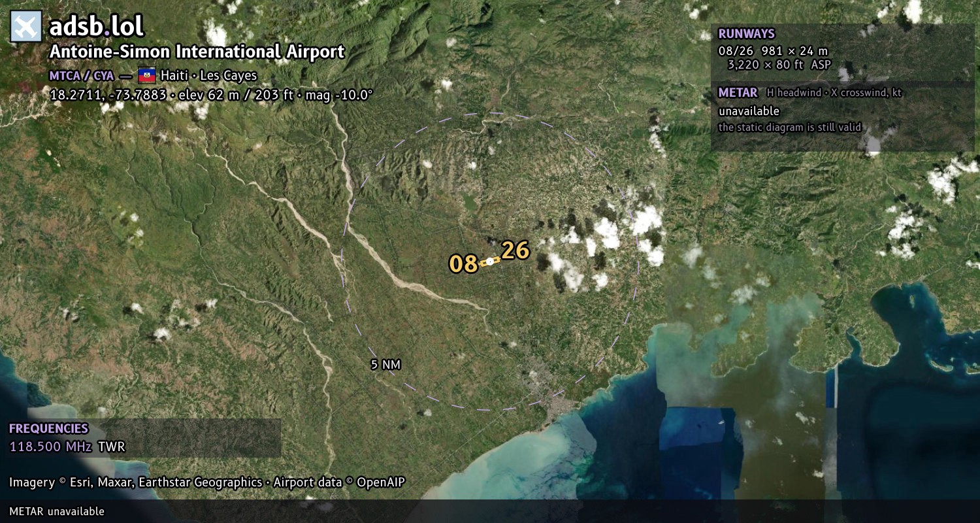Click the adsb.lol site title
This screenshot has height=523, width=980.
tap(97, 27)
